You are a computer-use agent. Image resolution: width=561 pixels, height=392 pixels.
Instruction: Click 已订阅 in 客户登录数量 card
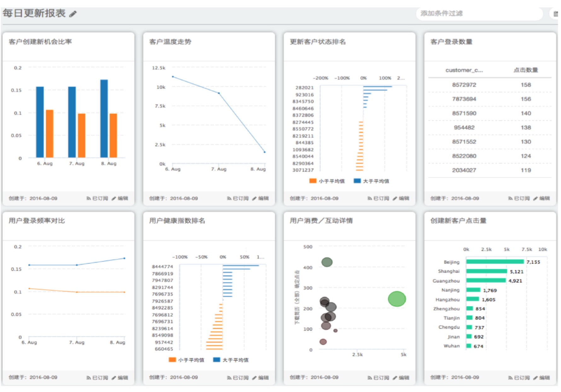pos(519,199)
